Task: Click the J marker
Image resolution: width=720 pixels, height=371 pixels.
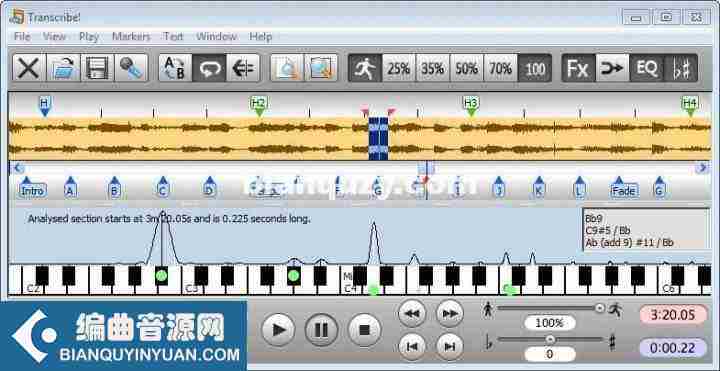Action: pyautogui.click(x=499, y=188)
